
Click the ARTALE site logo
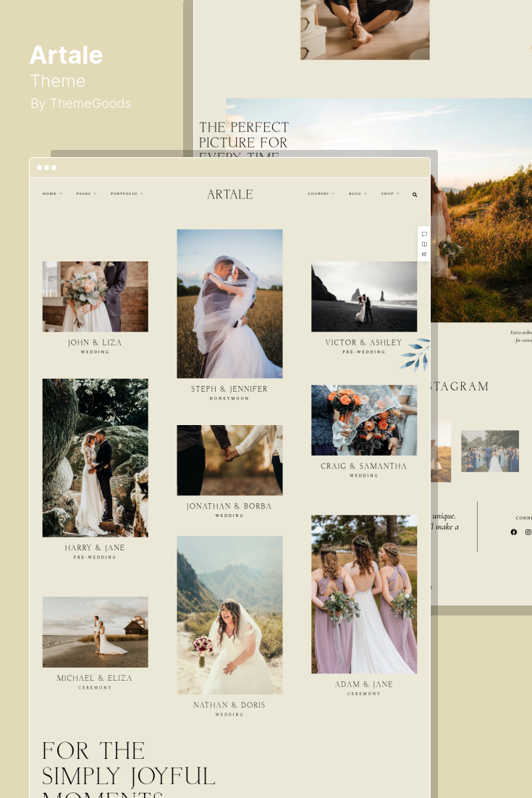(x=230, y=194)
